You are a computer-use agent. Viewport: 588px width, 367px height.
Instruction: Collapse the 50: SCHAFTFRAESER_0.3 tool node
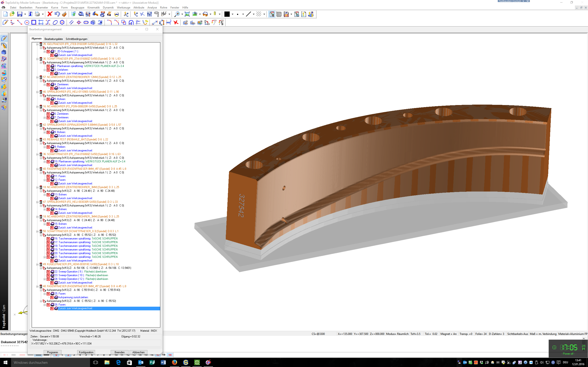tap(37, 231)
